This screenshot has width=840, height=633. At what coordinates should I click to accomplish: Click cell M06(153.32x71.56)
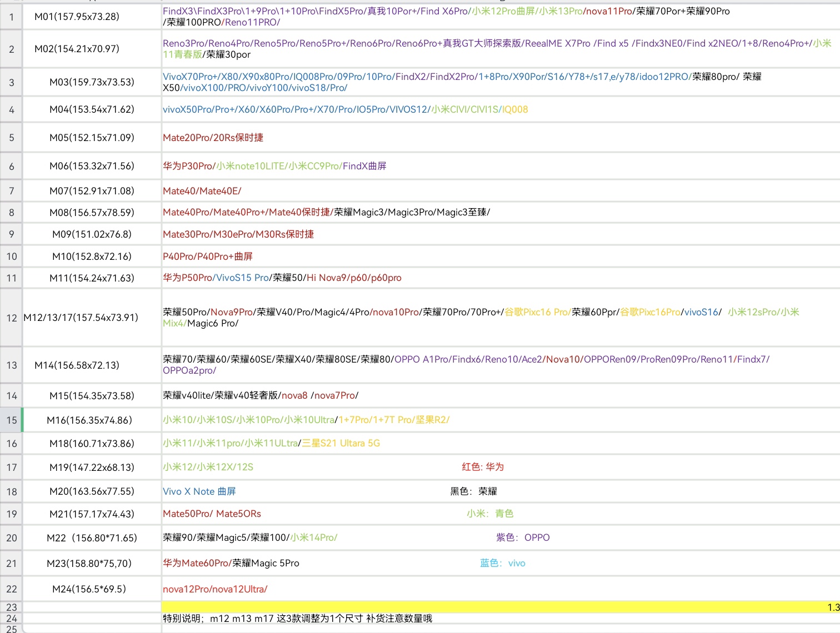coord(92,166)
